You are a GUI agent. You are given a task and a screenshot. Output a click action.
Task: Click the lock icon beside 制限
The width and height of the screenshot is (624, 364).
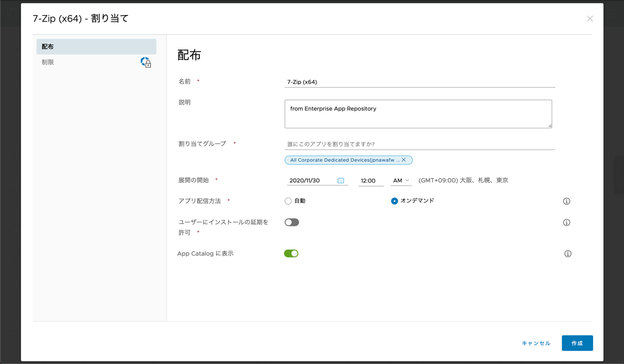(x=146, y=62)
